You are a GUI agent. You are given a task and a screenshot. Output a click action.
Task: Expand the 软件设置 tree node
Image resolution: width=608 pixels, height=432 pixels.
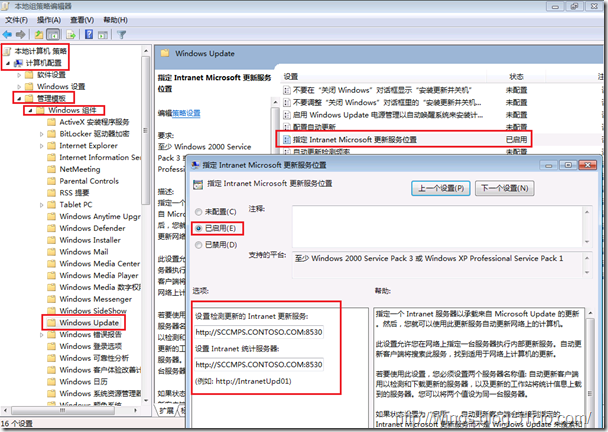tap(19, 75)
